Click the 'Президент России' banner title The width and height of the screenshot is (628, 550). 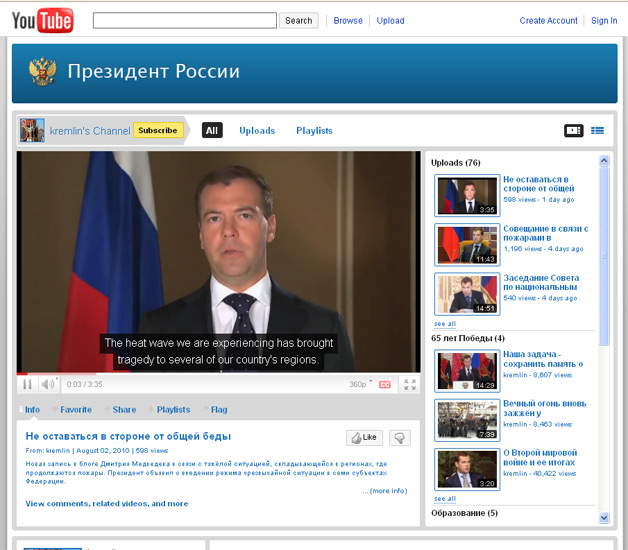(x=153, y=71)
